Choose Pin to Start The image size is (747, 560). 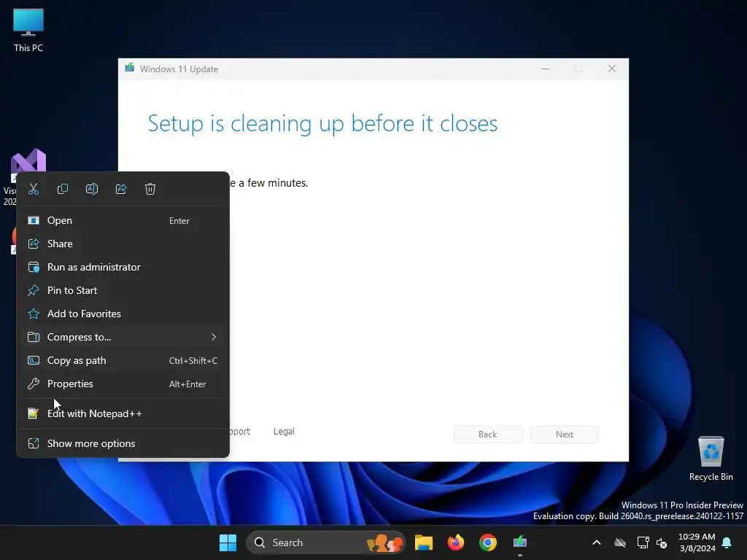pos(123,290)
